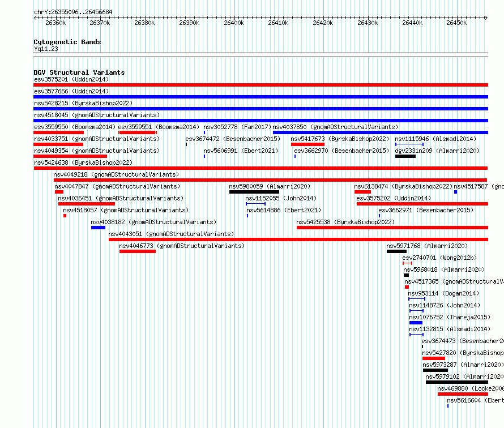The image size is (504, 428).
Task: Select the nsv4036451 red variant bar
Action: click(87, 204)
